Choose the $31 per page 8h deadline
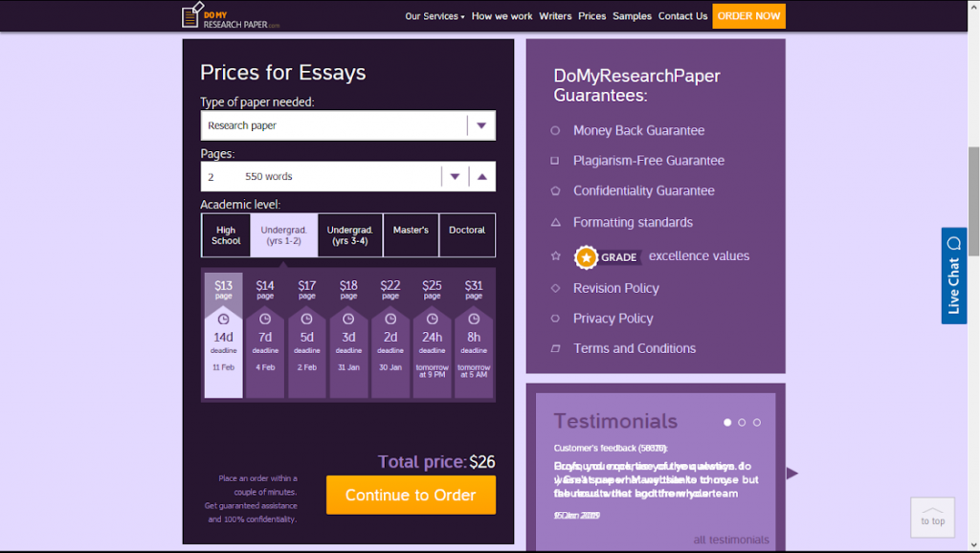980x553 pixels. tap(474, 335)
